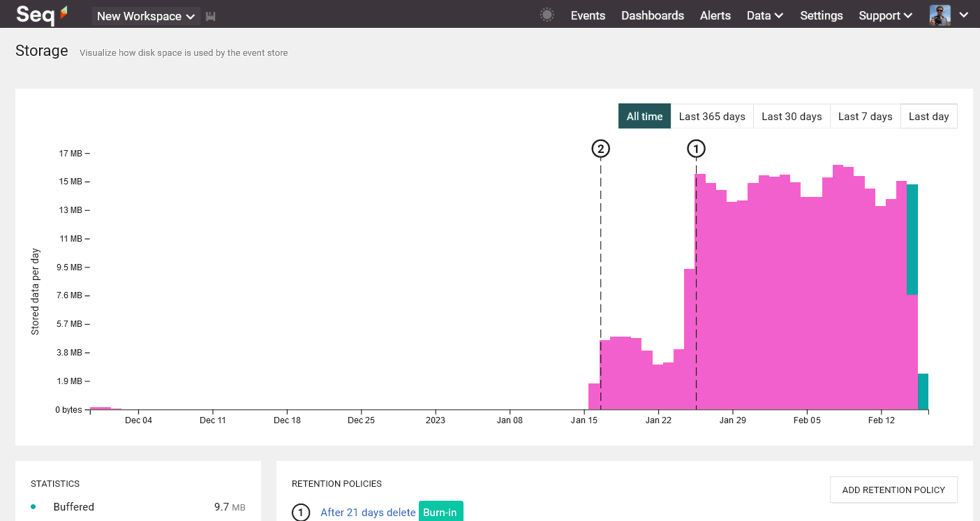
Task: Click the 'Stored data per day' axis title
Action: point(36,291)
